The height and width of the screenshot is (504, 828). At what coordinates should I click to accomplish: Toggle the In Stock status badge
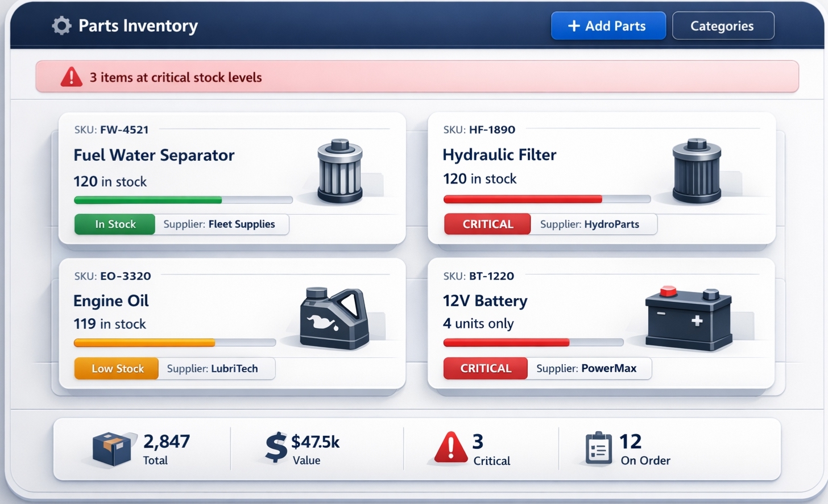114,224
